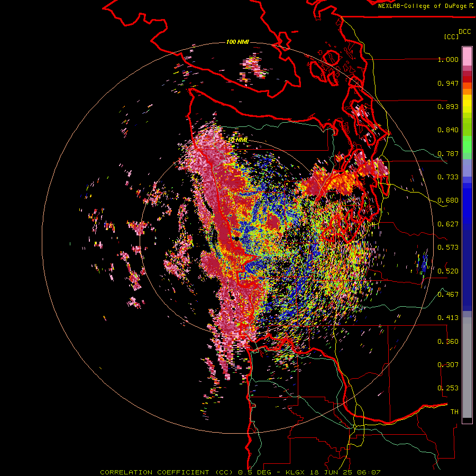Click the 0.360 scale value

point(448,342)
